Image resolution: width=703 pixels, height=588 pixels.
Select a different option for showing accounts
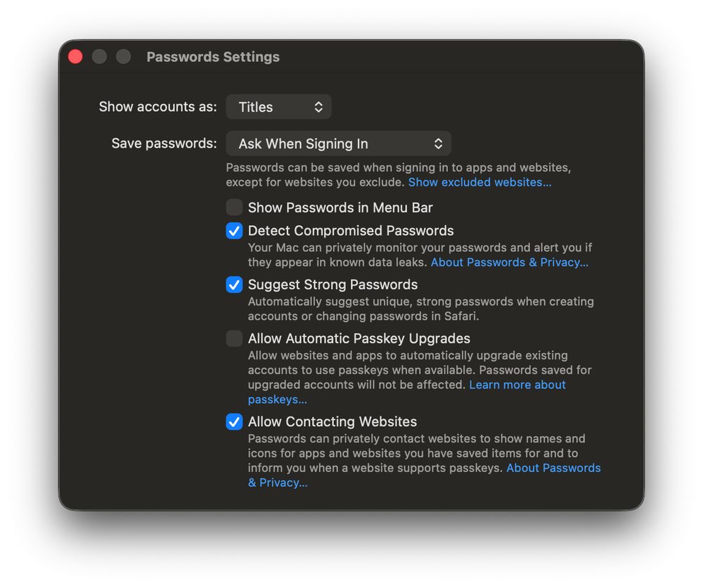pos(278,106)
